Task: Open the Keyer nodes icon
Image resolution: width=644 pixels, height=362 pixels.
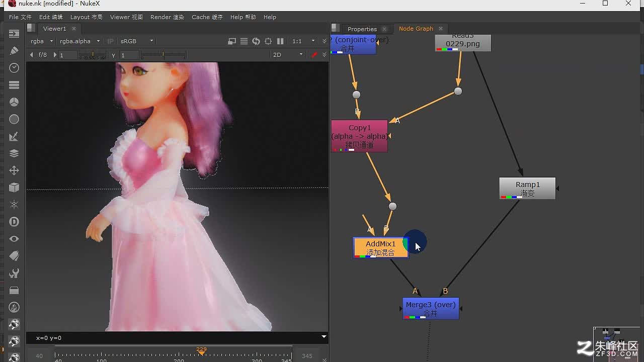Action: pos(14,136)
